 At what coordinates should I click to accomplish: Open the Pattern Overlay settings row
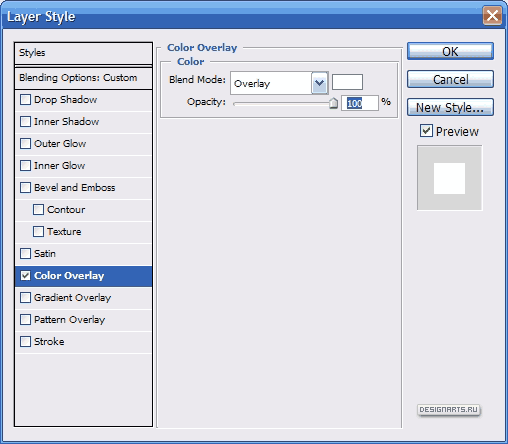pyautogui.click(x=83, y=320)
